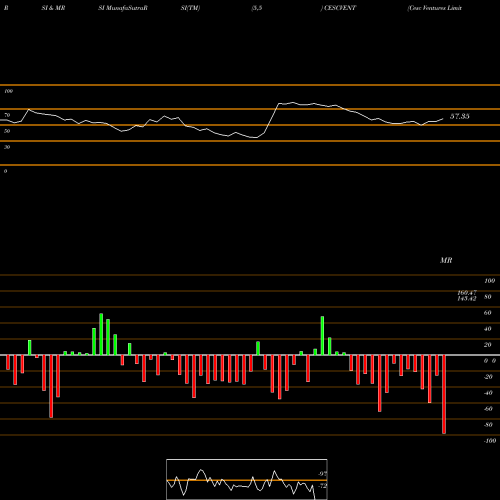Click the MR value 143.42
500x500 pixels.
pos(467,299)
